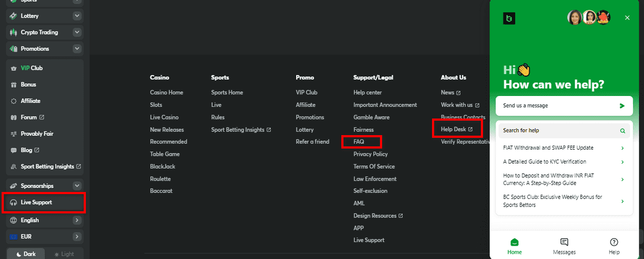This screenshot has height=259, width=644.
Task: Open the Help Desk external link
Action: pyautogui.click(x=457, y=129)
